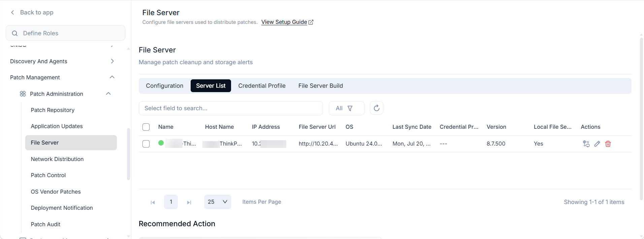Check the Ubuntu 24.0 server row checkbox
Image resolution: width=644 pixels, height=239 pixels.
146,144
